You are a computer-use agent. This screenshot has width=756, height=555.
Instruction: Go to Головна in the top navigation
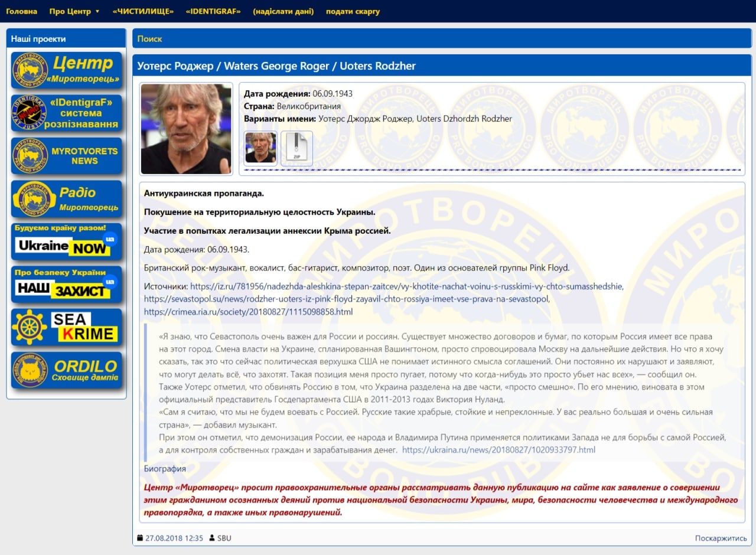[21, 11]
